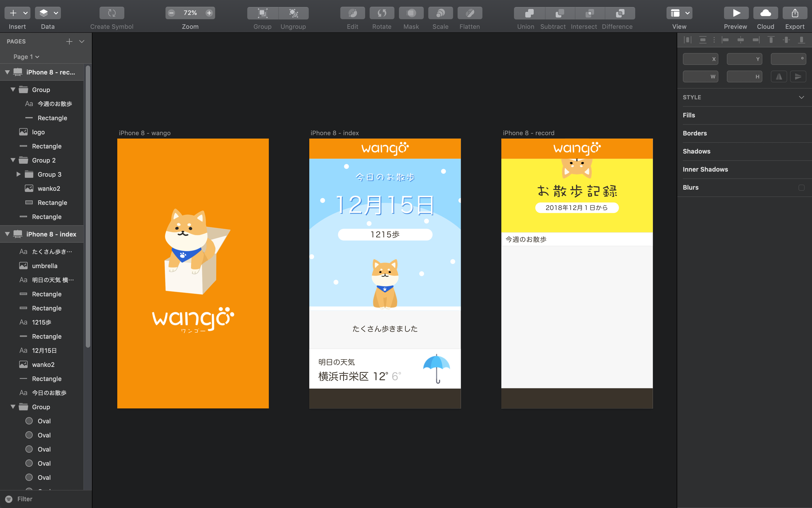Click the Ungroup toolbar icon
This screenshot has height=508, width=812.
[x=294, y=13]
